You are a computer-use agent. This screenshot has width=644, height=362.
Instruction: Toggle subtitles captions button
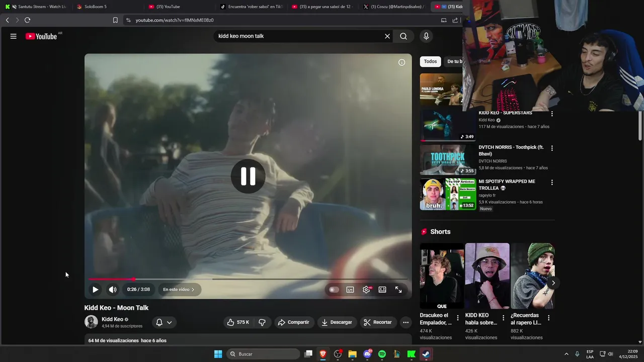(350, 290)
